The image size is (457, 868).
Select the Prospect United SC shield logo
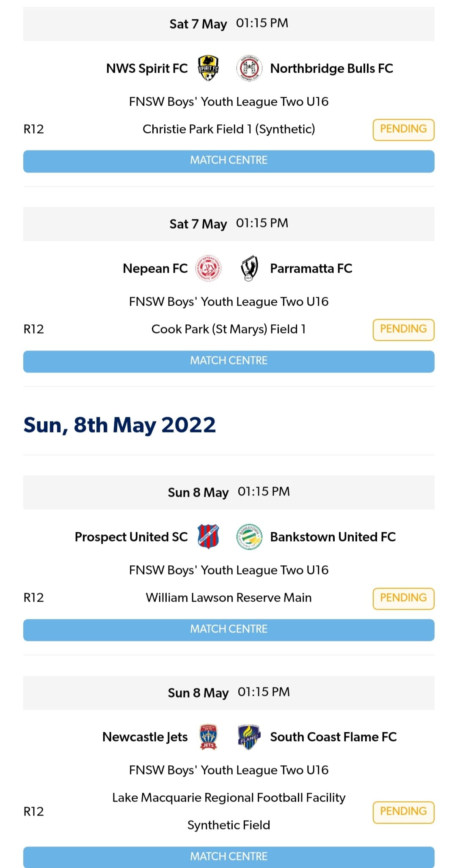[208, 537]
